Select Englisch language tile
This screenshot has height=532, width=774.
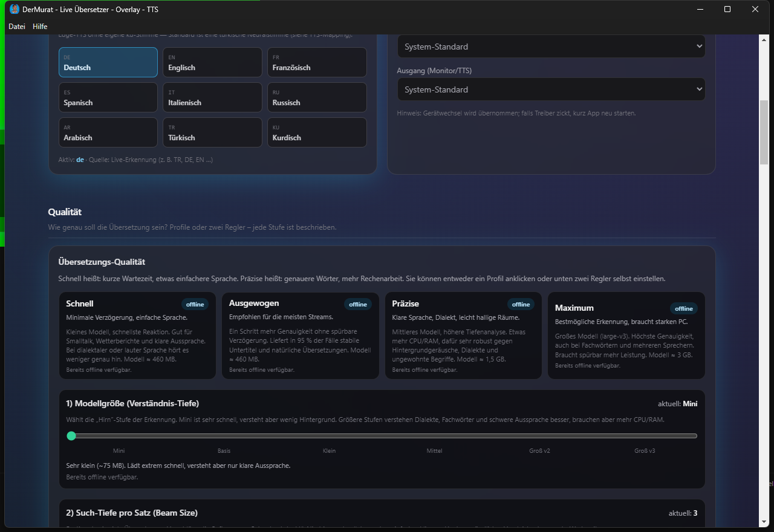coord(213,62)
